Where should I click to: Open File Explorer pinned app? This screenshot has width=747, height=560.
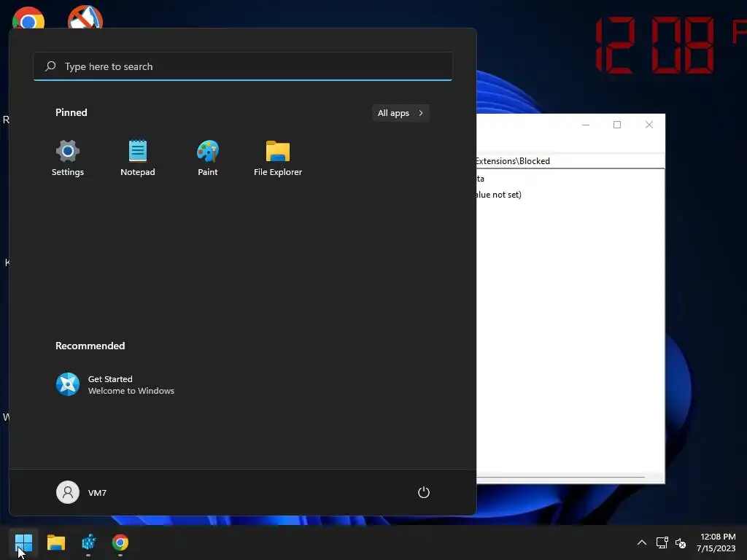pyautogui.click(x=278, y=158)
